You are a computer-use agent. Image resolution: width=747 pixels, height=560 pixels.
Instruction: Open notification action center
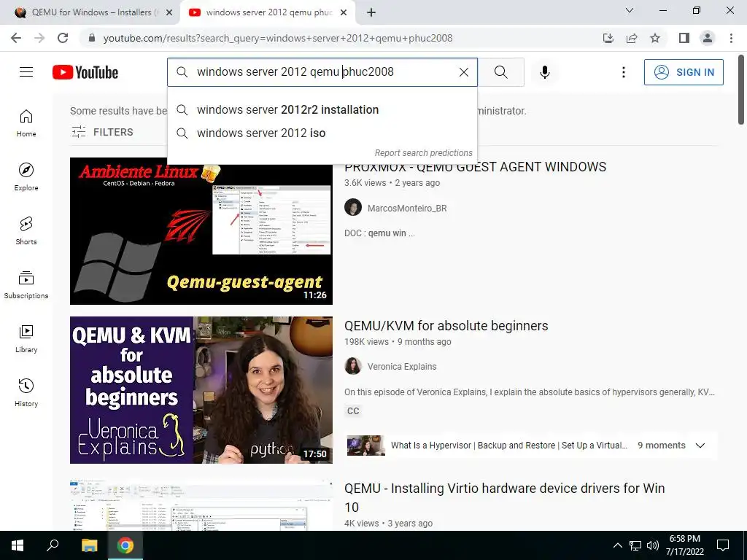pyautogui.click(x=723, y=545)
